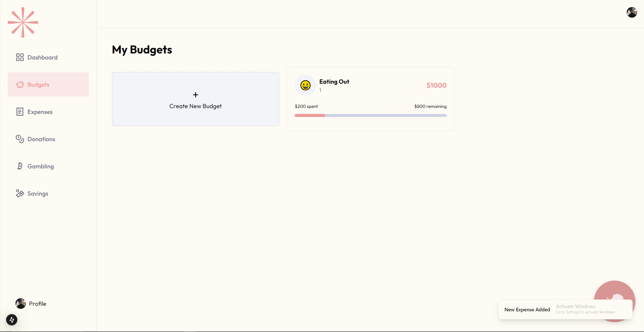Click the Savings hand-coins icon
Viewport: 644px width, 332px height.
(x=20, y=193)
